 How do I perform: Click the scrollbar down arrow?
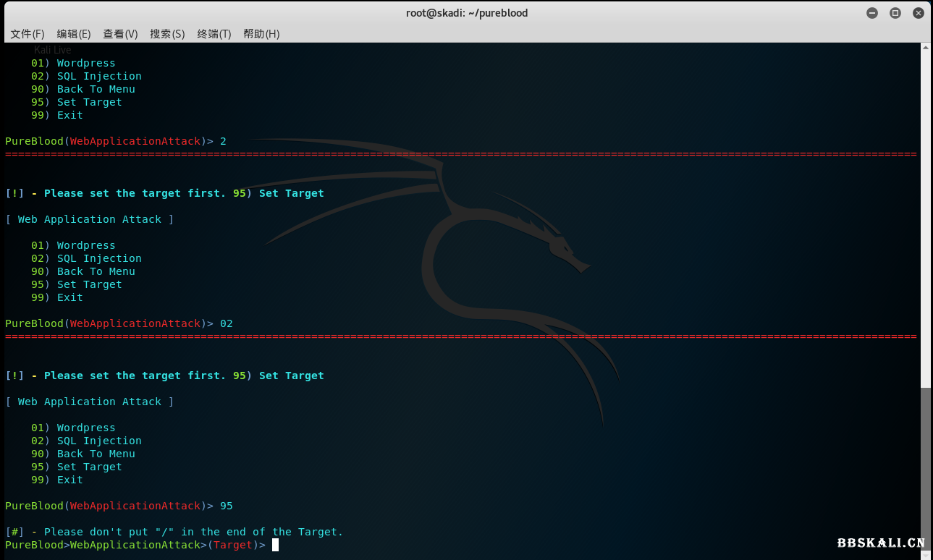coord(926,554)
